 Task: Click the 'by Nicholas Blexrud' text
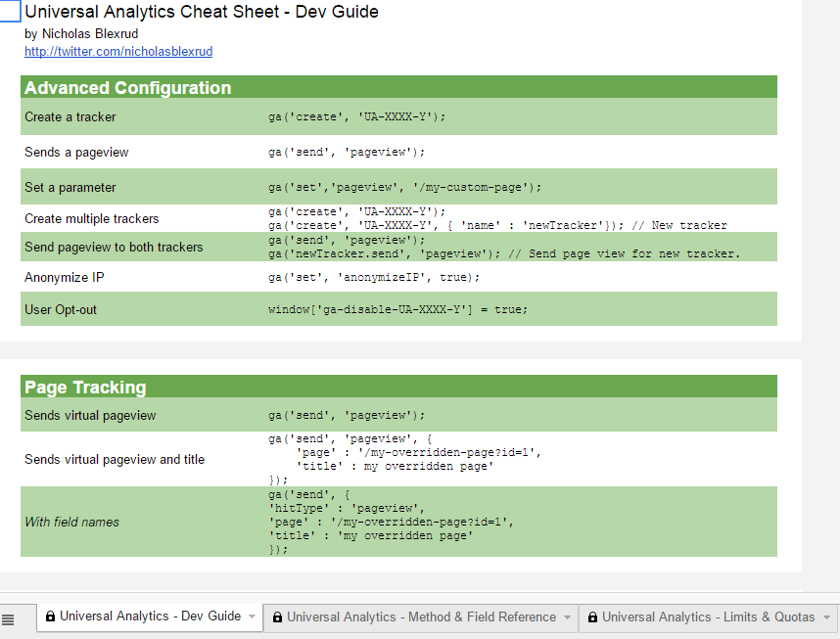coord(81,33)
